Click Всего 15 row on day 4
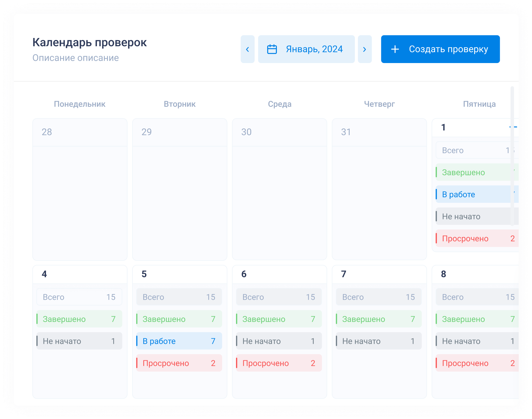Screen dimensions: 532x419 click(79, 297)
